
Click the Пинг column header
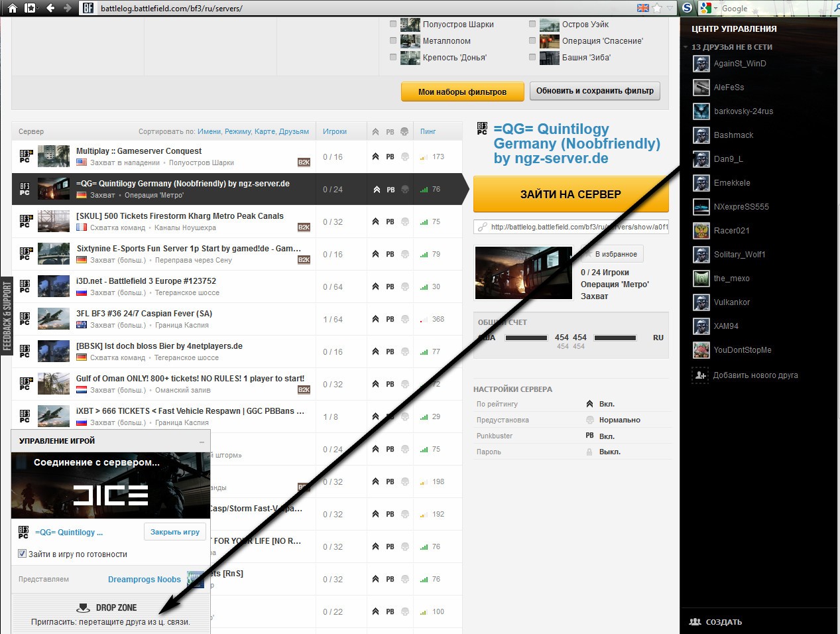(428, 131)
